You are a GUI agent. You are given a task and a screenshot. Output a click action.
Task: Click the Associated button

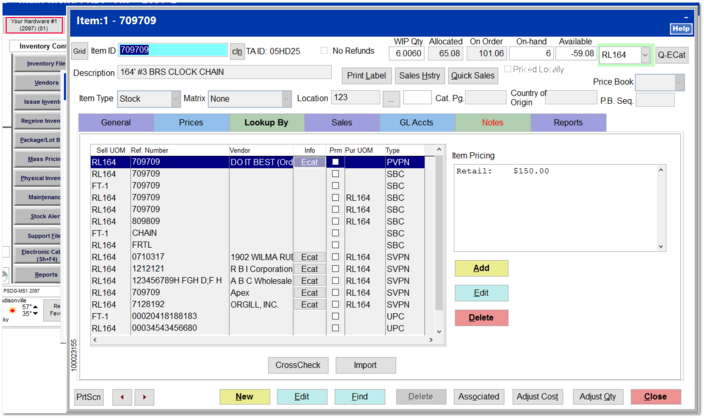coord(479,397)
